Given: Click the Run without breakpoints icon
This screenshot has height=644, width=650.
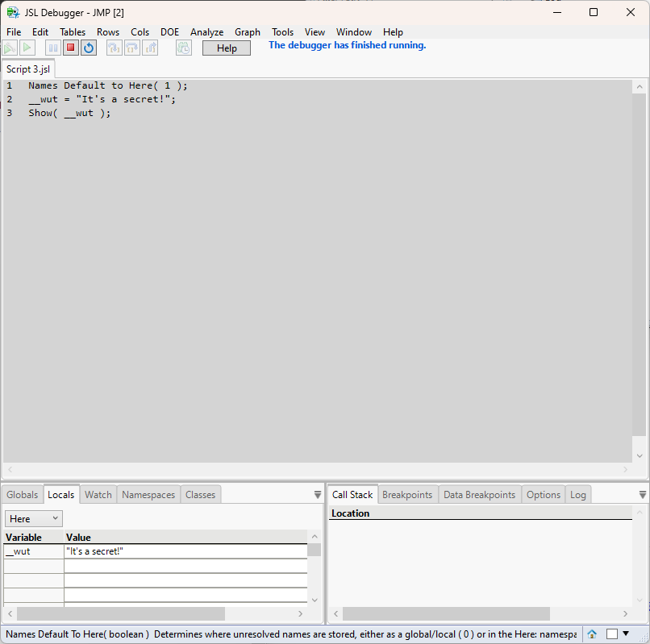Looking at the screenshot, I should pos(10,48).
